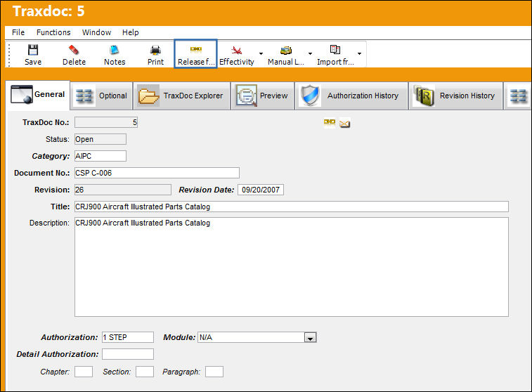Click inside the Description text area

tap(292, 267)
